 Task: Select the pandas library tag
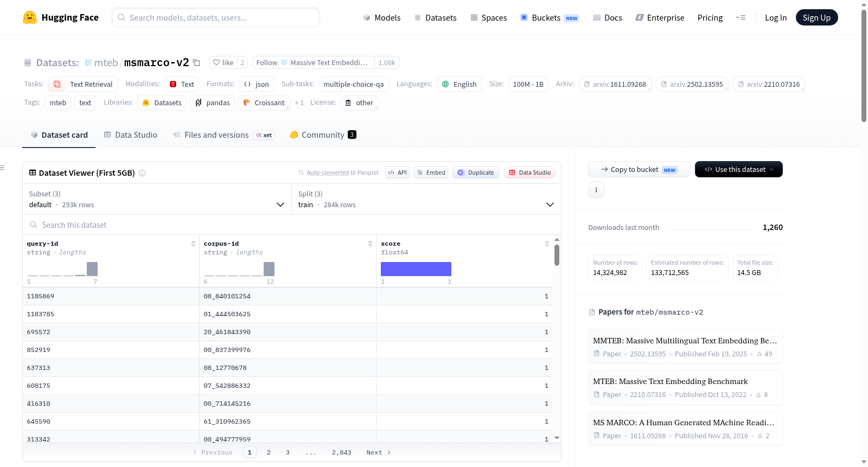[x=212, y=103]
